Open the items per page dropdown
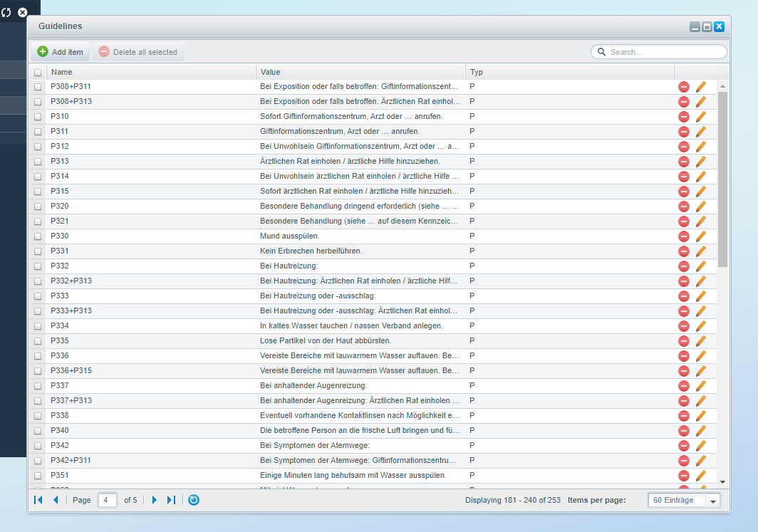 (712, 501)
